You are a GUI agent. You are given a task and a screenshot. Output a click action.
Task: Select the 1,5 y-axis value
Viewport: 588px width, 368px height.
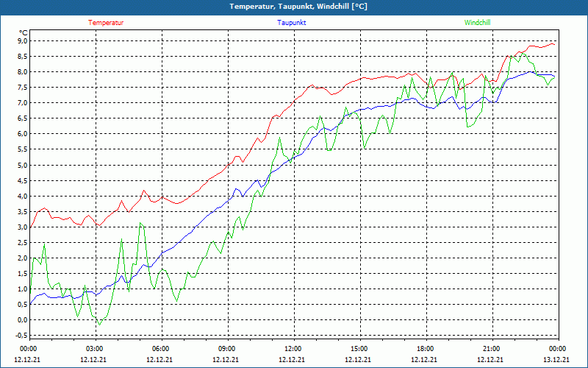(23, 274)
